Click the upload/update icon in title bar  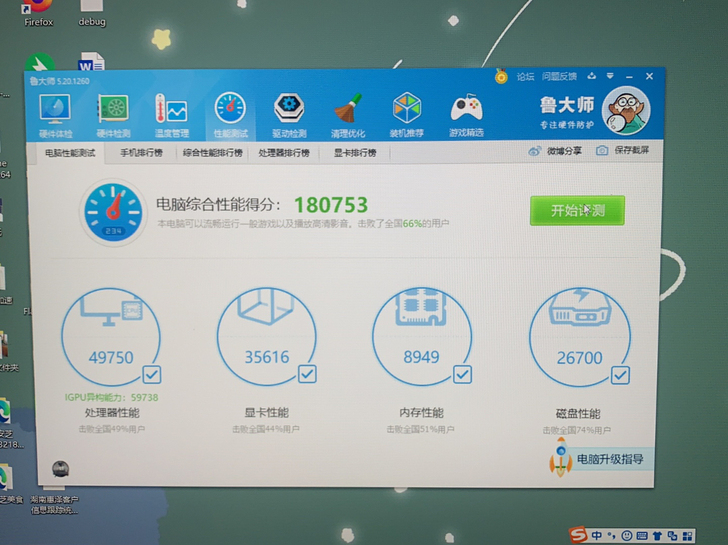pyautogui.click(x=592, y=76)
